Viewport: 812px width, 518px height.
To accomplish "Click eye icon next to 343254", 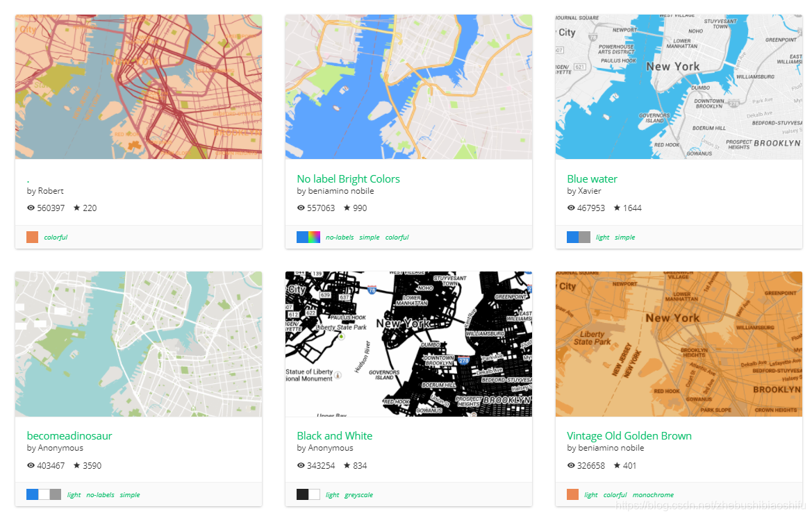I will tap(301, 465).
